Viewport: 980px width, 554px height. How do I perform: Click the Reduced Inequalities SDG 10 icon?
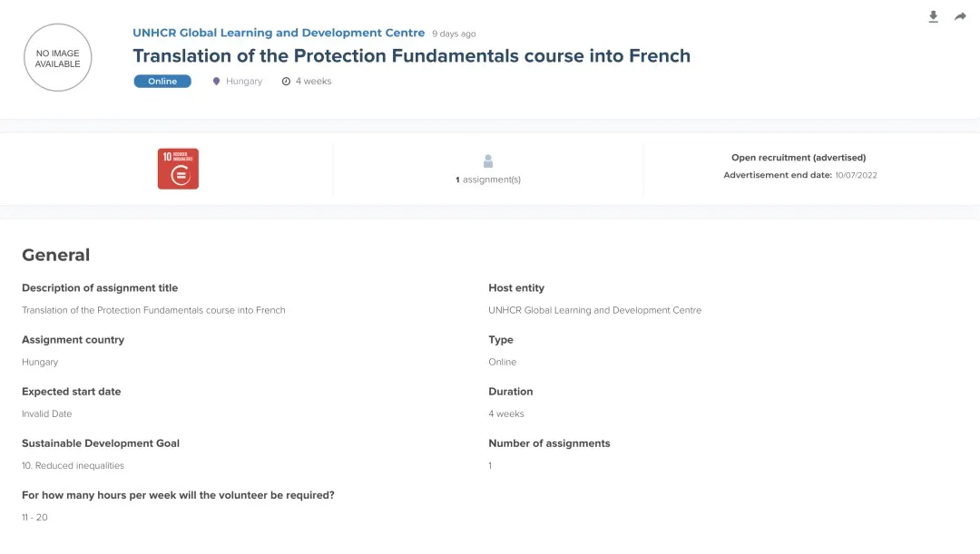[x=178, y=169]
